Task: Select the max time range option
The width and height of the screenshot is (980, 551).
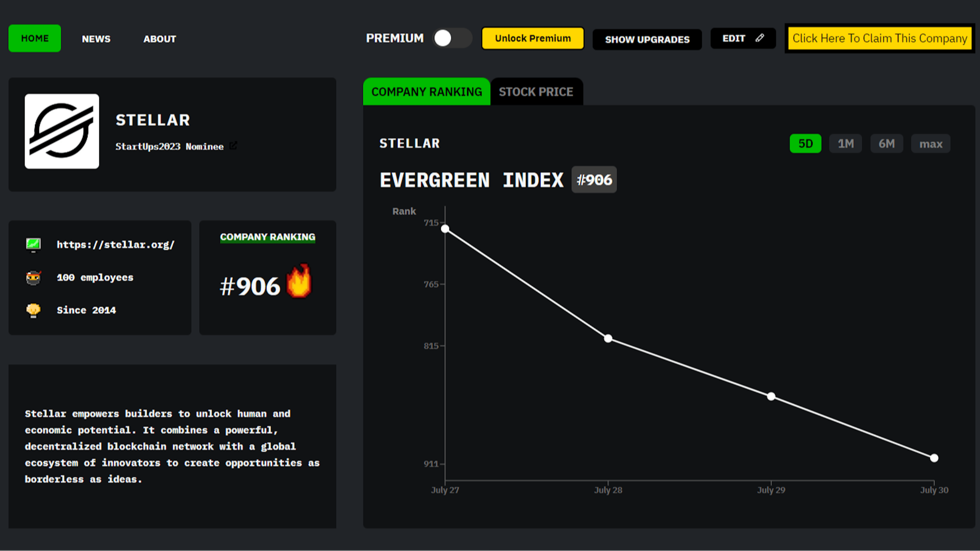Action: [x=930, y=143]
